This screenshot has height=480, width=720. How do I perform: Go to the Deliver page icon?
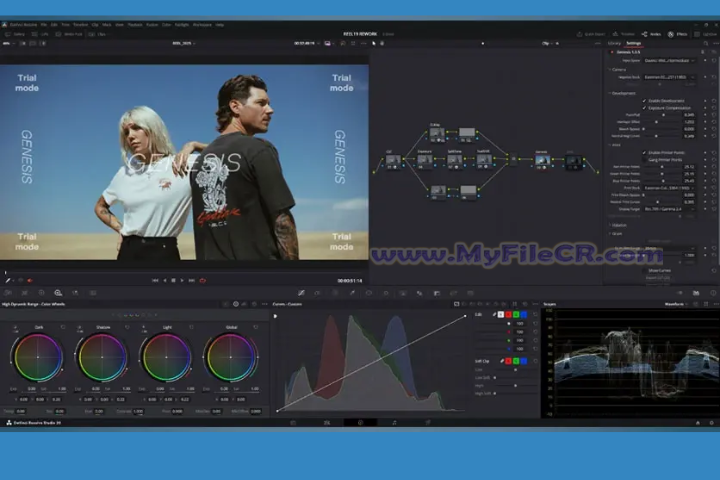click(x=428, y=423)
